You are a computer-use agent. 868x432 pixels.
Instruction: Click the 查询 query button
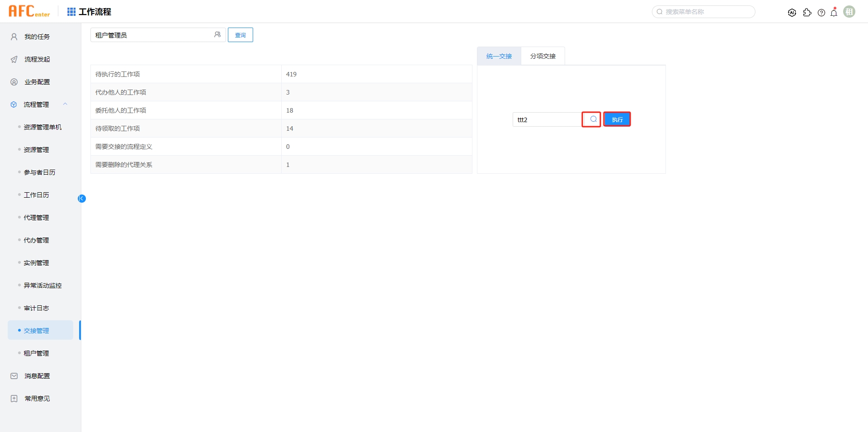point(240,34)
